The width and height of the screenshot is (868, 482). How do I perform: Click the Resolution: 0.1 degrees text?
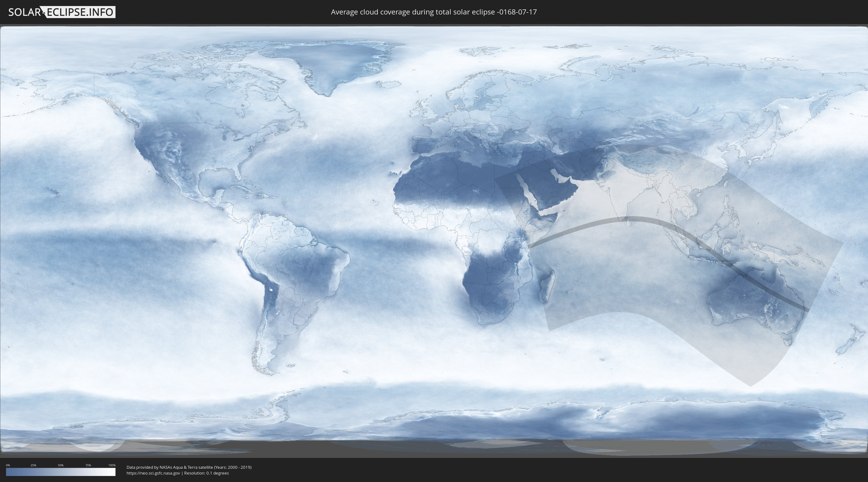[x=206, y=473]
